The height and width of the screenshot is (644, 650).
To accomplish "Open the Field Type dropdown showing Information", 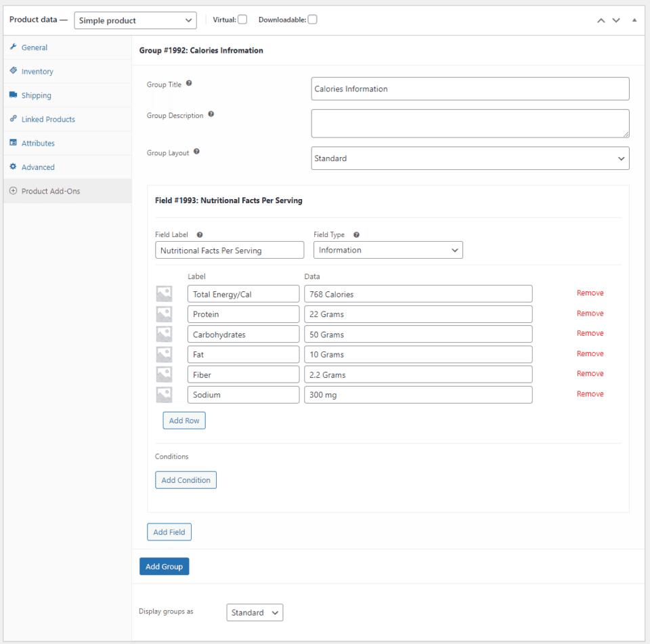I will pos(387,250).
